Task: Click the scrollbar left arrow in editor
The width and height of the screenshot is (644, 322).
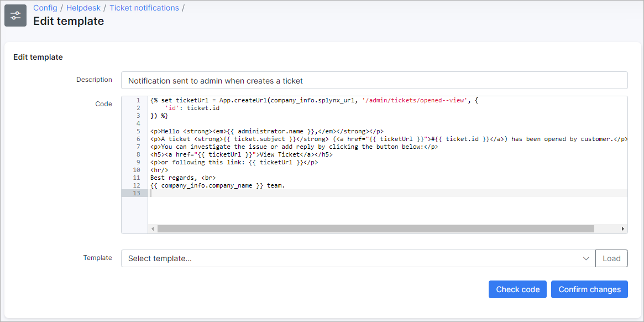Action: 153,228
